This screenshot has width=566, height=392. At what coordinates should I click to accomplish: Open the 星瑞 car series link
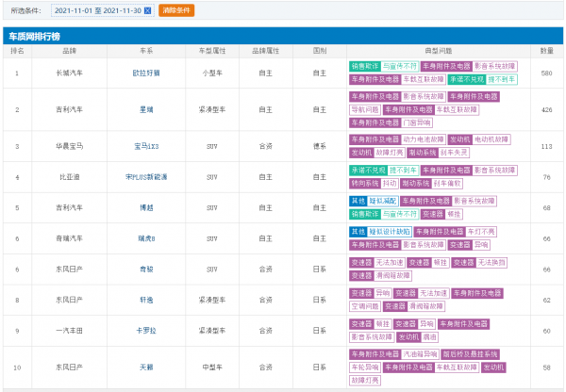point(146,109)
